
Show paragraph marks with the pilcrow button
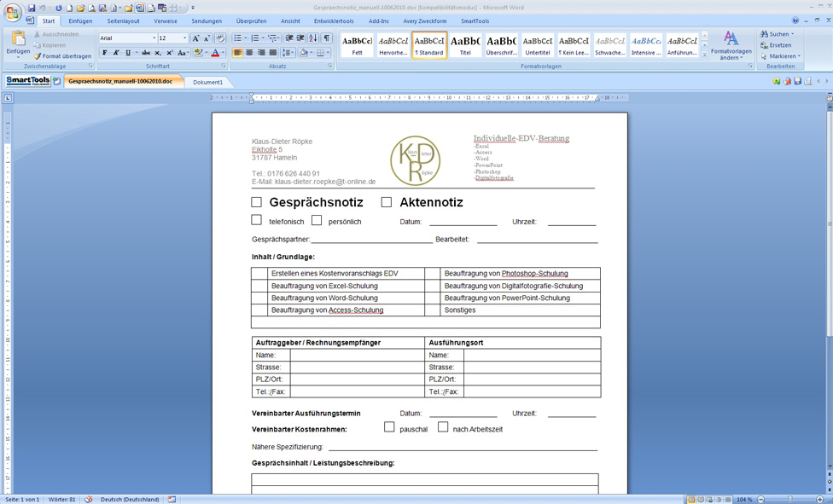click(x=327, y=38)
